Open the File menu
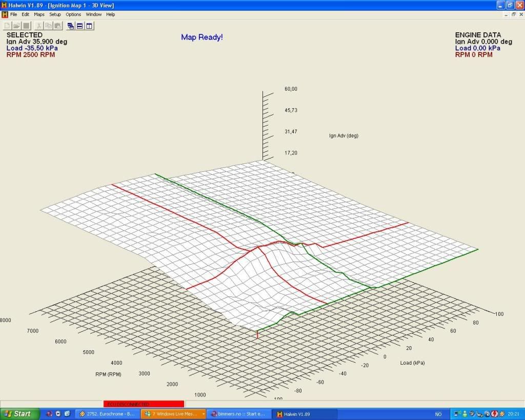This screenshot has height=420, width=525. coord(13,14)
